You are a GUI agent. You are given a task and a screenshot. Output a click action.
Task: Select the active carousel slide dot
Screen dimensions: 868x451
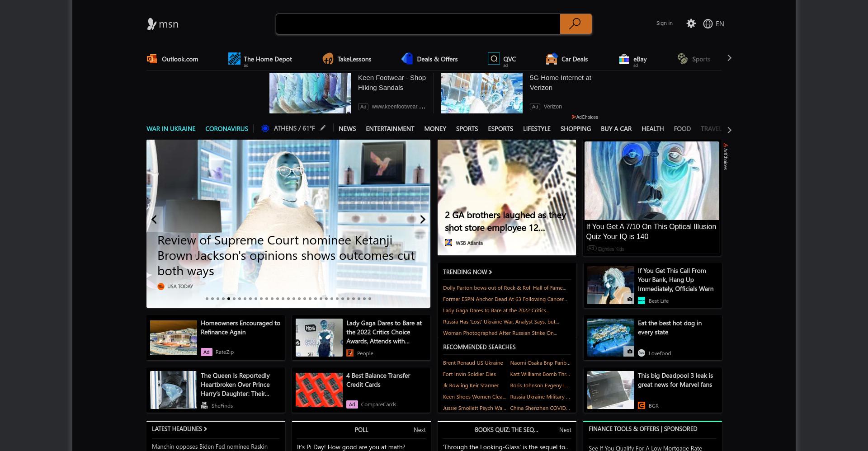point(229,299)
